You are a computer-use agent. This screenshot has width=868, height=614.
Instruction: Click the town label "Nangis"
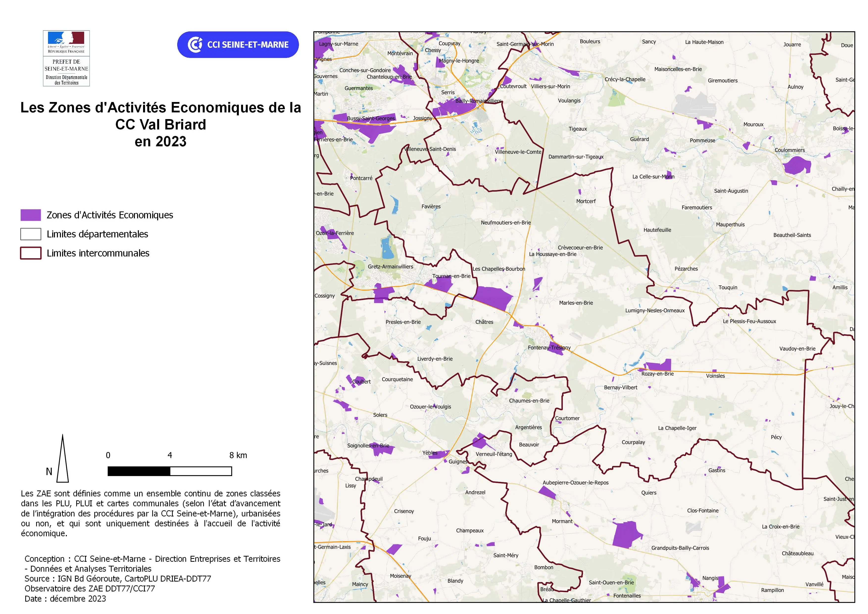[710, 578]
